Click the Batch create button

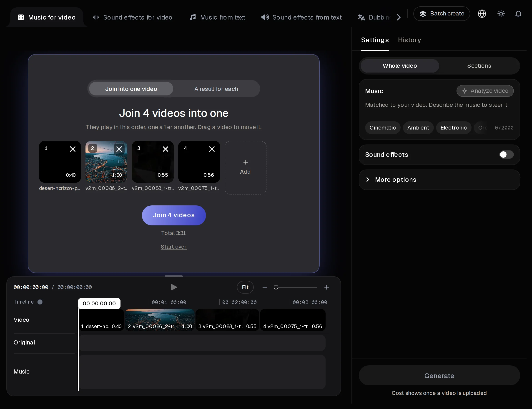[x=441, y=14]
